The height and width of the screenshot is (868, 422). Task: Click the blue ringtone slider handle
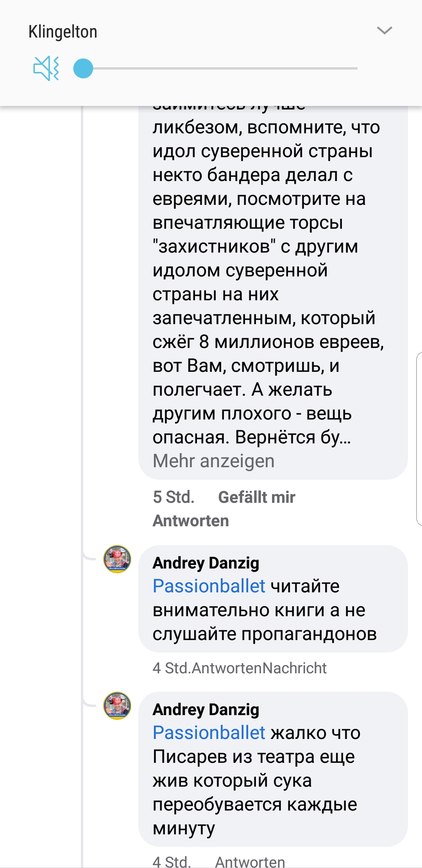(x=83, y=68)
